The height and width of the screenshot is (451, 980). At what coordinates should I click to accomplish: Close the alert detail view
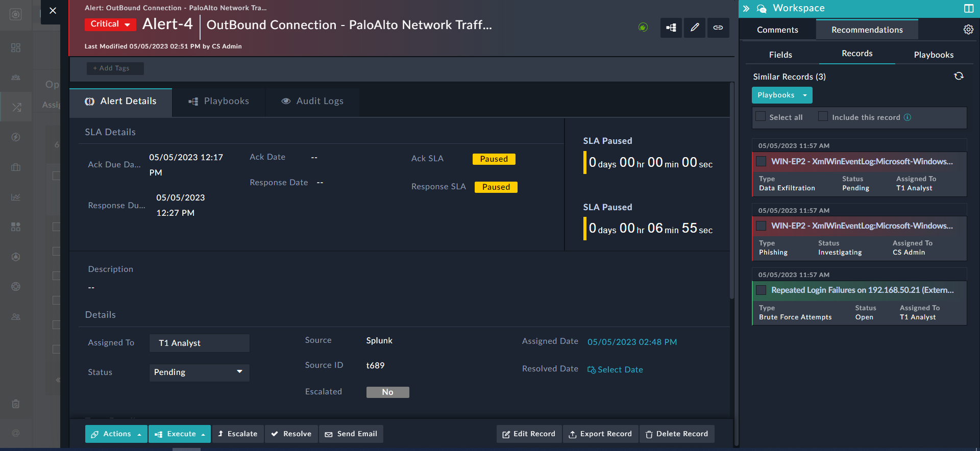pos(53,10)
